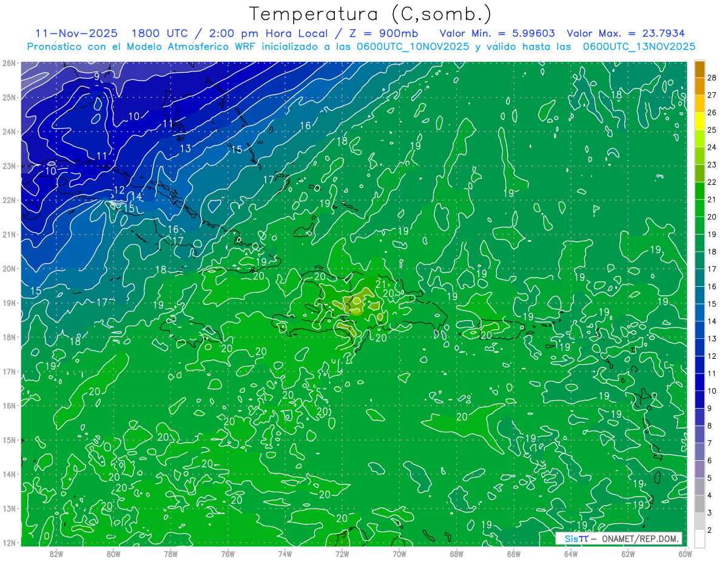
Task: Click the '26N' latitude axis label
Action: [x=9, y=63]
